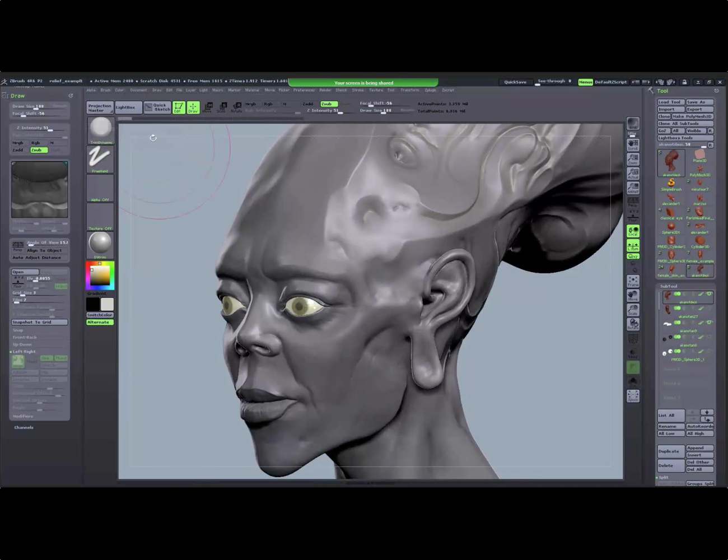This screenshot has width=728, height=560.
Task: Toggle Zsub in the left Draw palette
Action: point(38,150)
